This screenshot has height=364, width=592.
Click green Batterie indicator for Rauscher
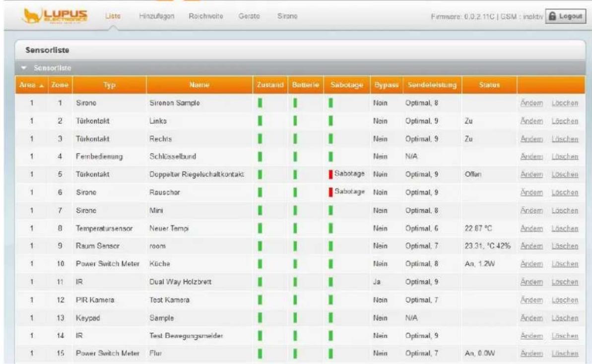coord(295,192)
